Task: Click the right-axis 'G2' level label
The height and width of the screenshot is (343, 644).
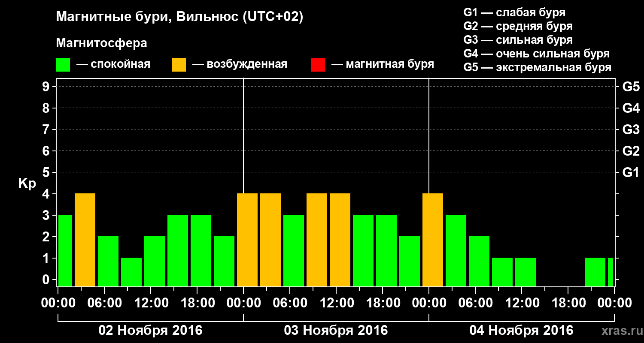Action: click(x=631, y=151)
